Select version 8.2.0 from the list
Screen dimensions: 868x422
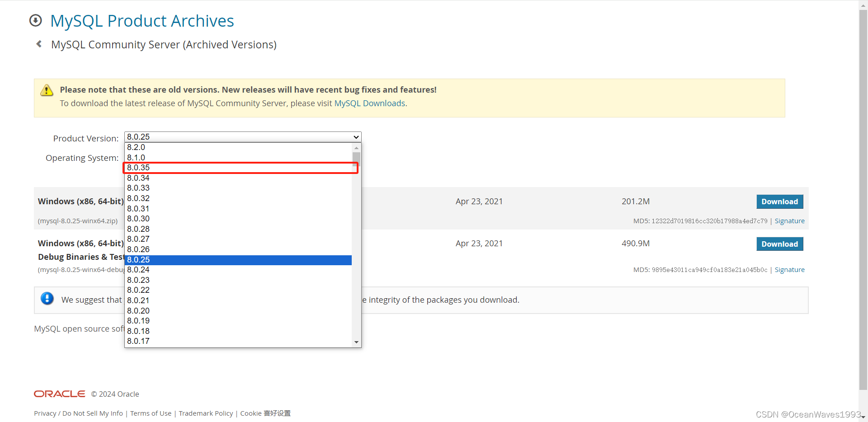(238, 147)
